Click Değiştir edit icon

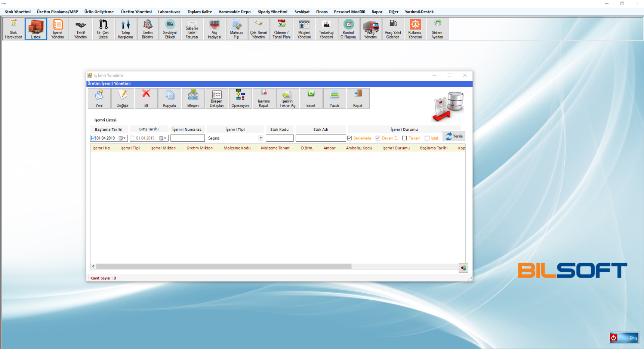tap(123, 98)
